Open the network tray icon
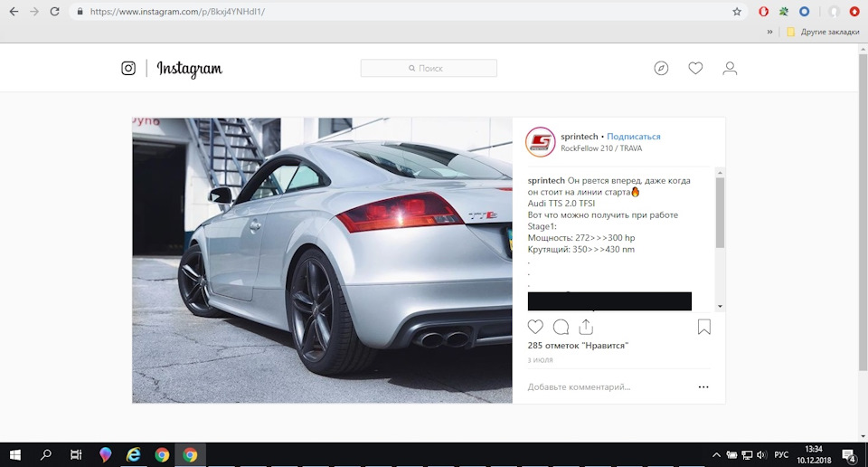Viewport: 868px width, 467px height. point(747,455)
